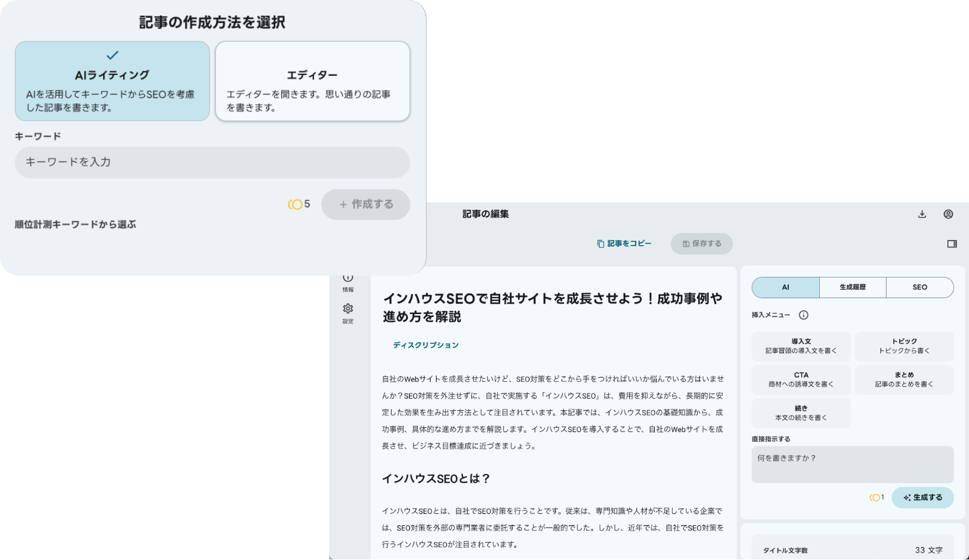Viewport: 969px width, 560px height.
Task: Select the AIライティング creation option
Action: tap(112, 81)
